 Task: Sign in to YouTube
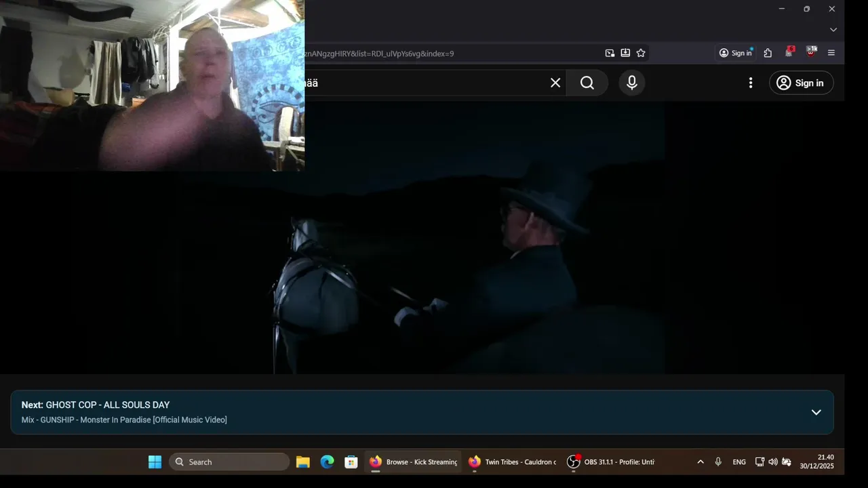[x=801, y=83]
